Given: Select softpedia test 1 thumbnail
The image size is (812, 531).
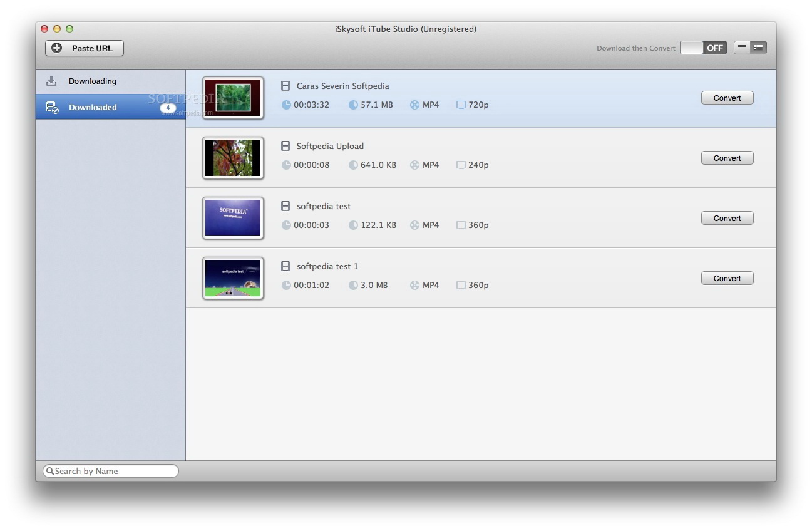Looking at the screenshot, I should 233,278.
